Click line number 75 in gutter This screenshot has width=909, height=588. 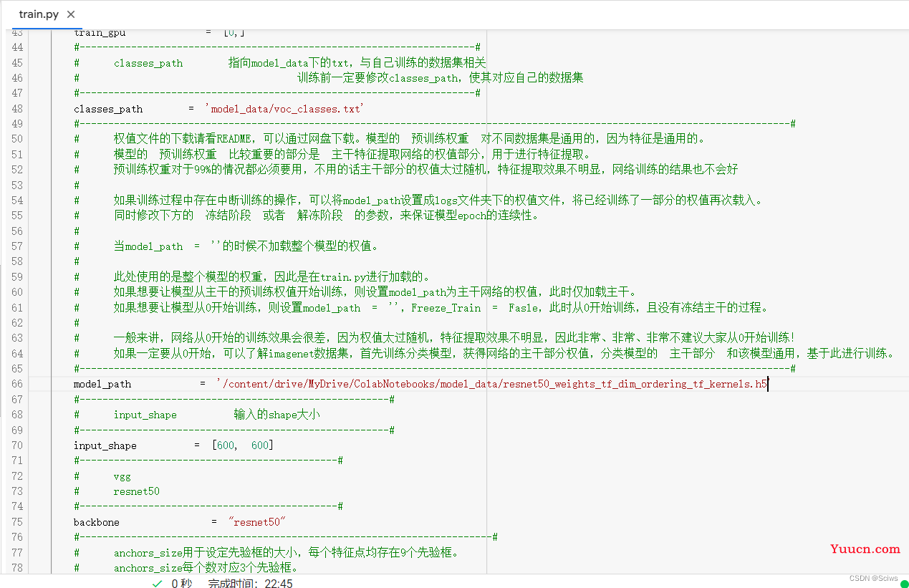pos(16,522)
